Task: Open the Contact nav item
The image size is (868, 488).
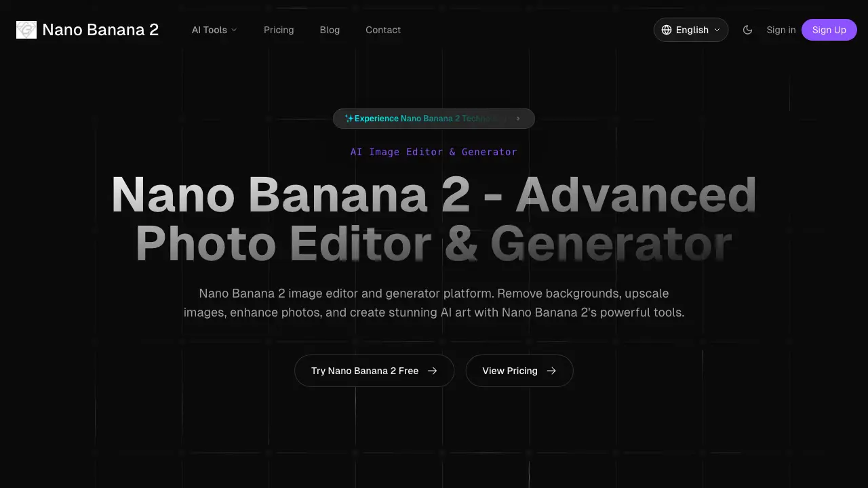Action: [x=383, y=30]
